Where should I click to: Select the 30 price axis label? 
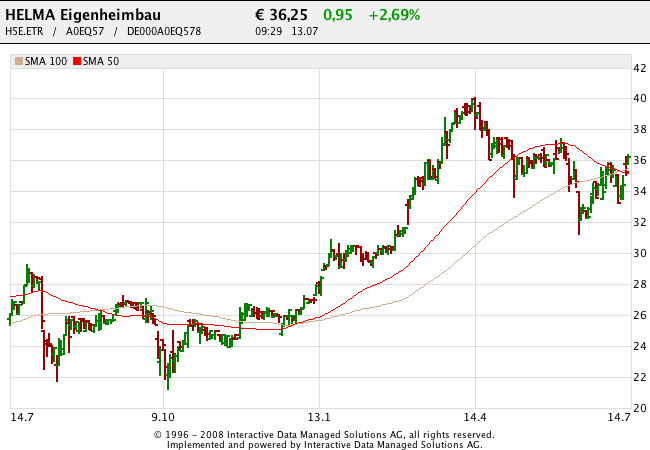(x=637, y=253)
